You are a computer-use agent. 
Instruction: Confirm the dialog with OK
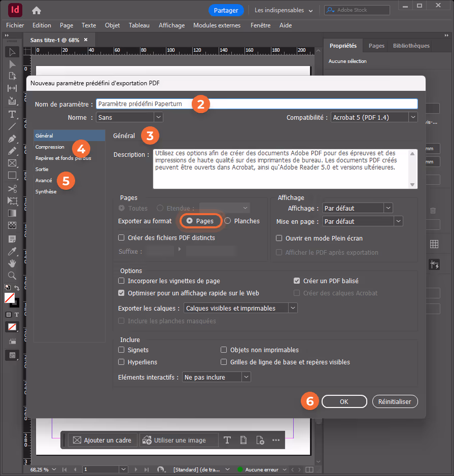pos(344,401)
